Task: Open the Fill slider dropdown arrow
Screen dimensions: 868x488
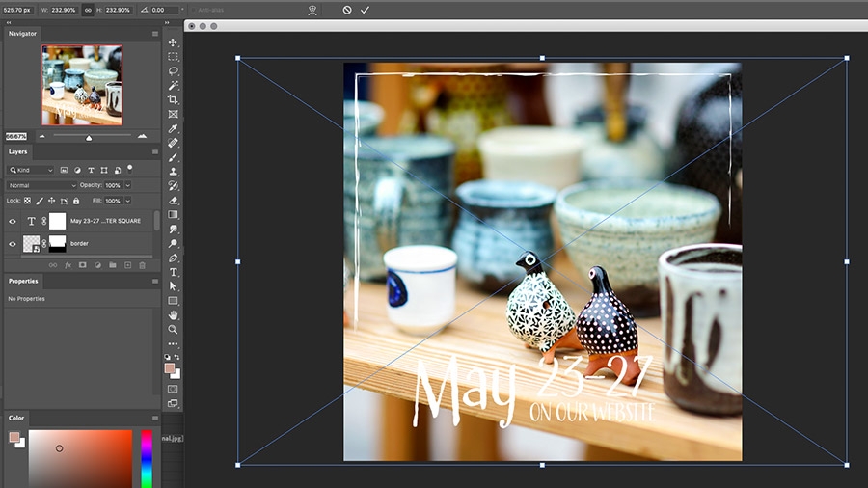Action: click(128, 201)
